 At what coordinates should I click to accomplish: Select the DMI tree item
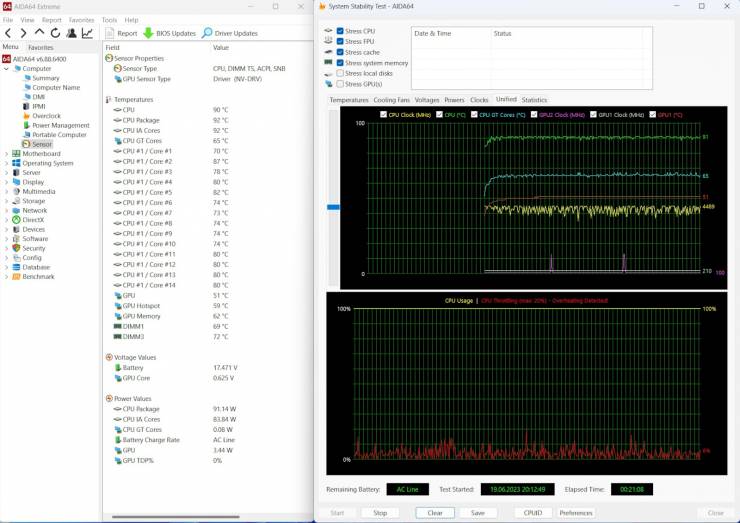(x=39, y=97)
